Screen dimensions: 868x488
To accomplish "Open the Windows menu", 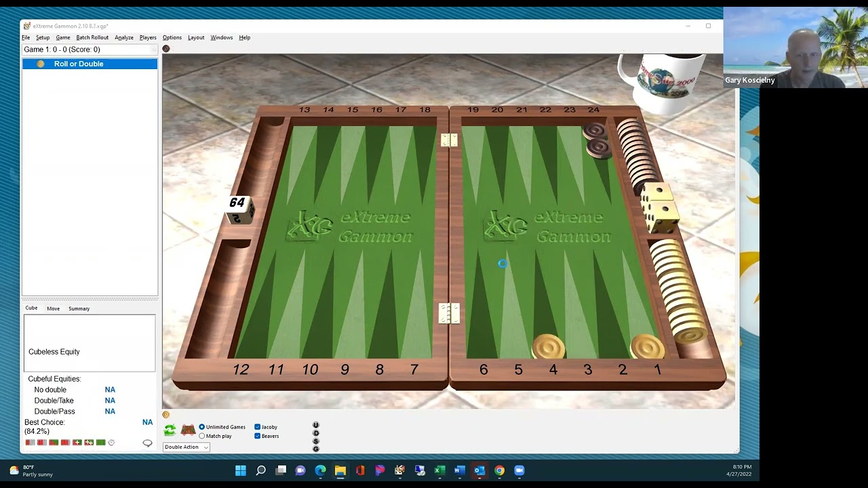I will tap(222, 37).
